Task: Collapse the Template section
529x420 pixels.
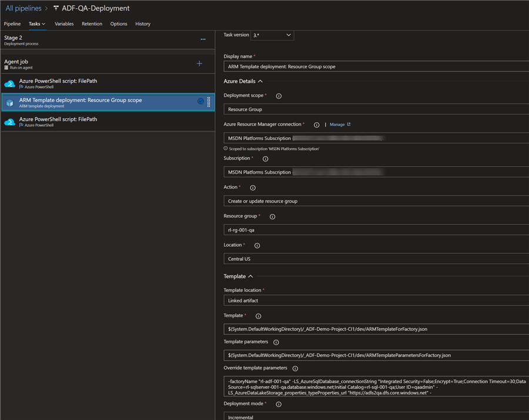Action: coord(250,276)
